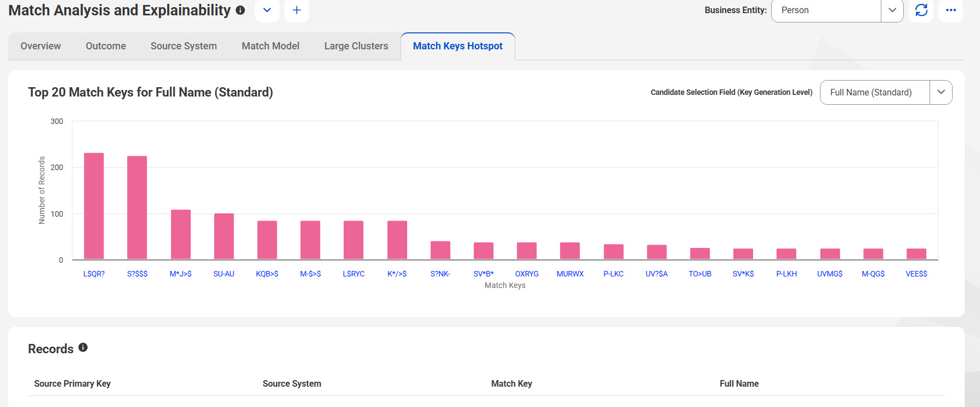Select the chart bar above SU-AU
Screen dimensions: 980x407
tap(224, 236)
